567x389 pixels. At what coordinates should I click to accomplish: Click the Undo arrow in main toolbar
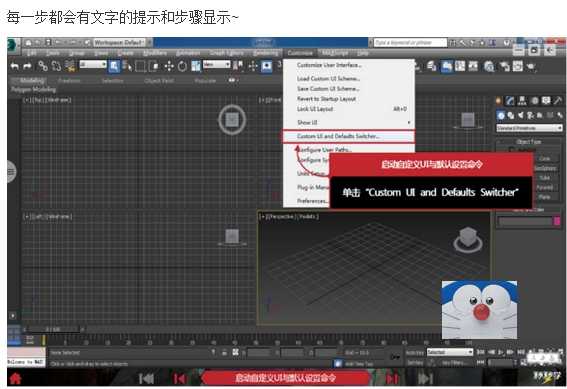15,66
